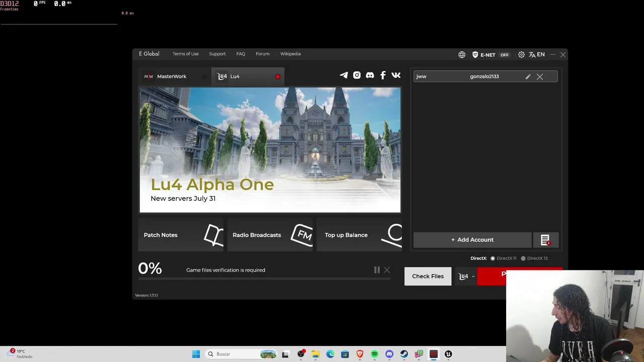Open Task View from taskbar

285,354
